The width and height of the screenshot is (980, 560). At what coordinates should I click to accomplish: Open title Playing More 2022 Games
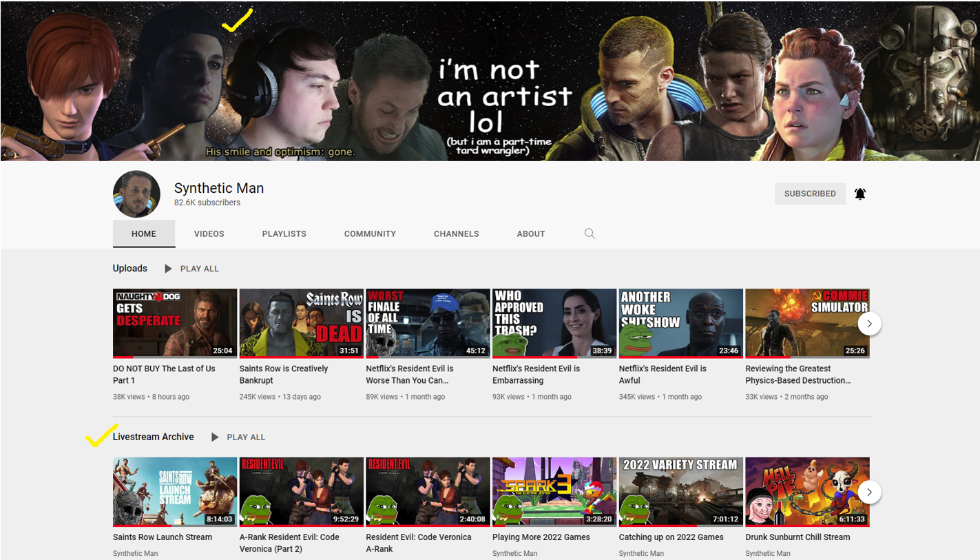click(541, 537)
